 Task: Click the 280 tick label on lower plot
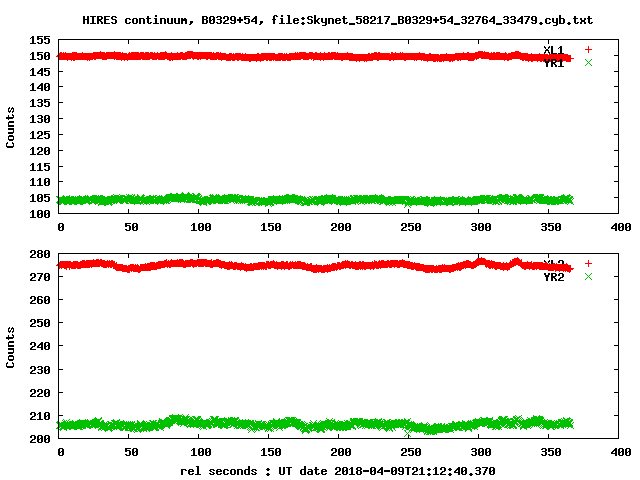click(40, 254)
